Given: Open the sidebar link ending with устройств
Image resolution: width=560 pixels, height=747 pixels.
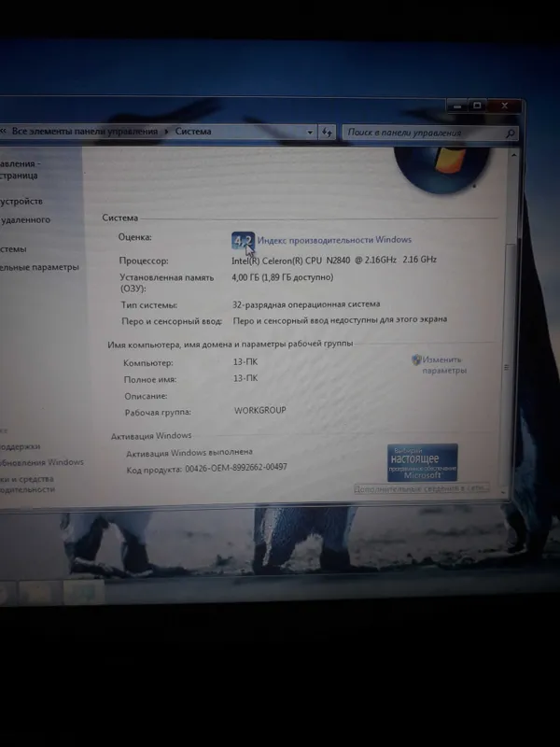Looking at the screenshot, I should coord(21,202).
